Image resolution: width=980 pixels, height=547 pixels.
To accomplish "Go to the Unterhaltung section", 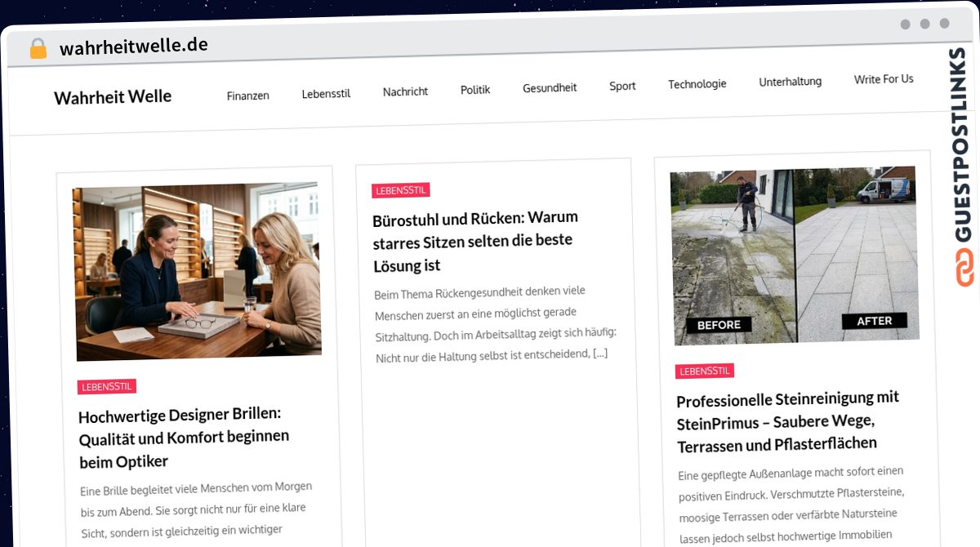I will point(791,82).
